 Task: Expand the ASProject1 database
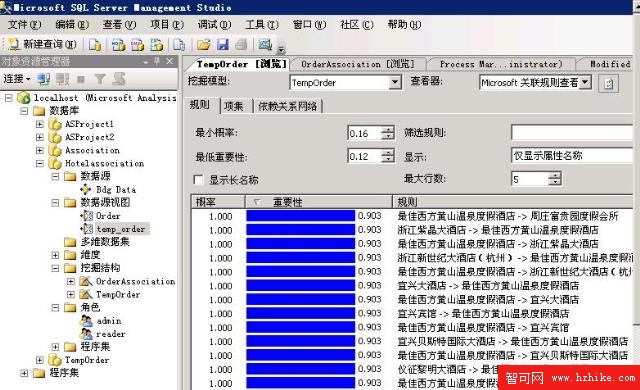[40, 124]
